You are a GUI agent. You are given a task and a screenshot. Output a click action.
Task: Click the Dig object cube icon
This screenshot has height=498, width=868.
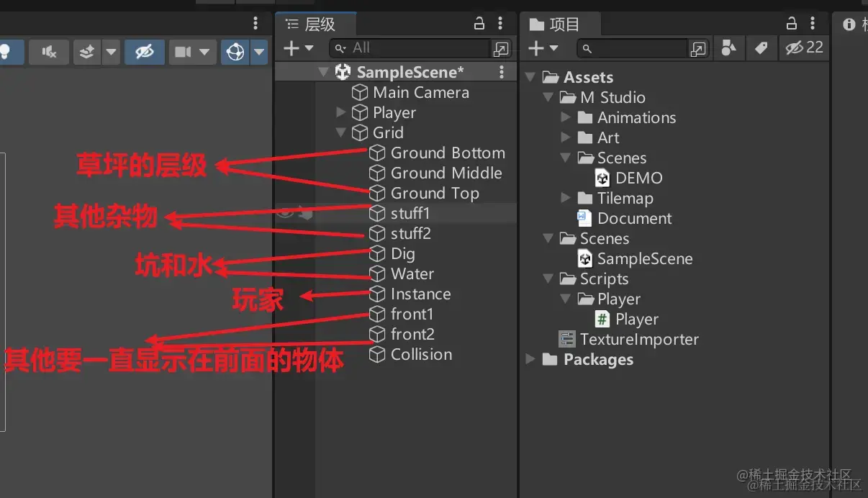[377, 253]
